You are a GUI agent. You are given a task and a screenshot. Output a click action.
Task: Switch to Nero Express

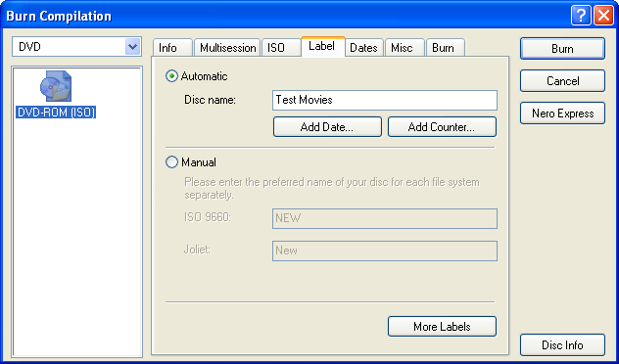pyautogui.click(x=562, y=114)
